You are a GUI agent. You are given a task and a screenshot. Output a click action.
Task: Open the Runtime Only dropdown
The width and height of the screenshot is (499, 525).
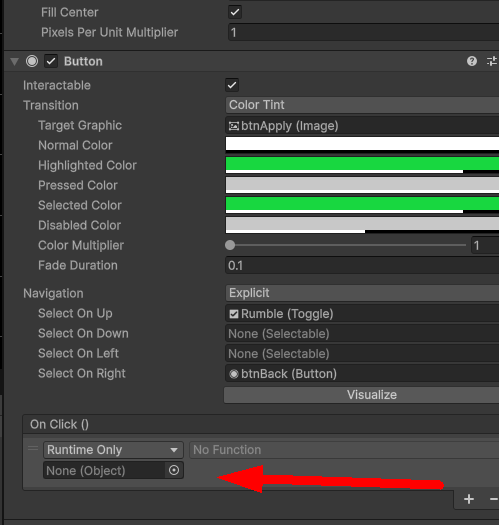(113, 450)
